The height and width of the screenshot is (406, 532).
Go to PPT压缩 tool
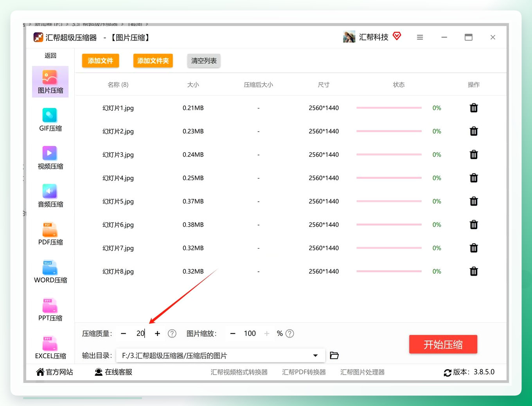[x=50, y=310]
